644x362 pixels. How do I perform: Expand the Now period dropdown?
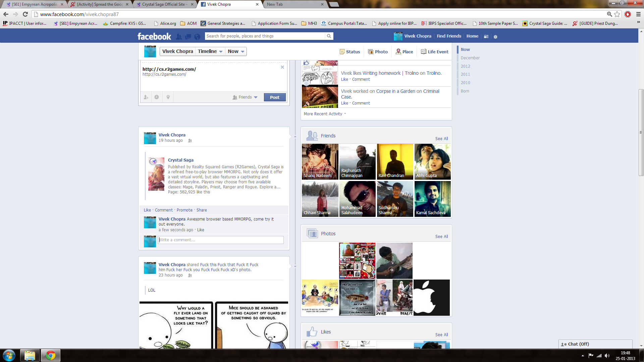pos(236,51)
